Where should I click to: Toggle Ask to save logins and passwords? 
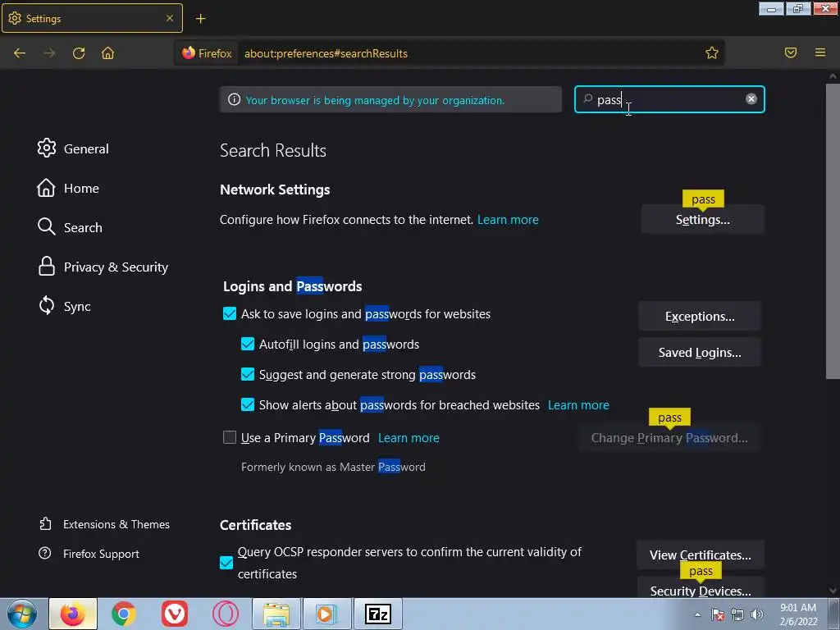[x=230, y=313]
